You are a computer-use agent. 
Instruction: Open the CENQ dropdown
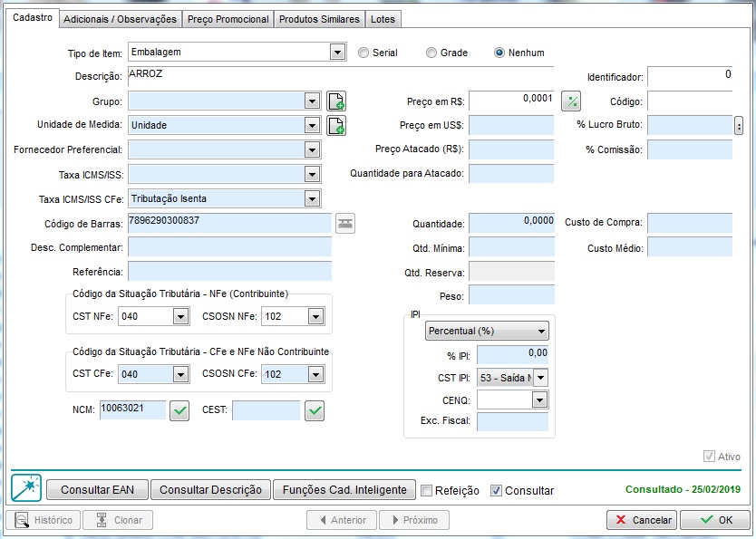pyautogui.click(x=539, y=399)
